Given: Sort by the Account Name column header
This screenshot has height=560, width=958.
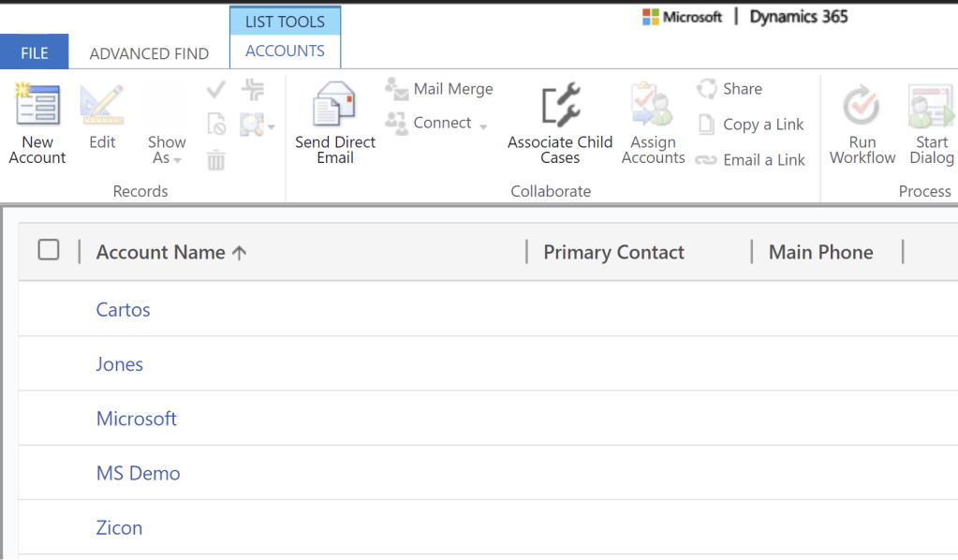Looking at the screenshot, I should coord(161,252).
